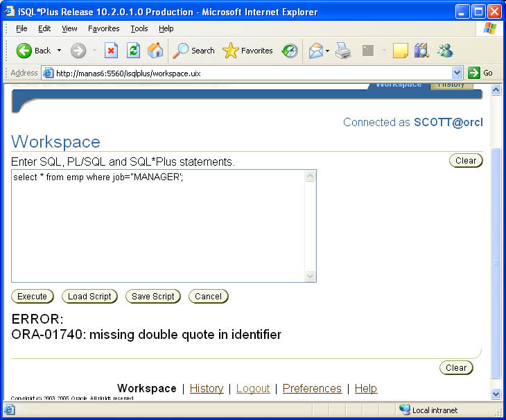Open the Research books icon
The width and height of the screenshot is (506, 420).
click(x=421, y=51)
